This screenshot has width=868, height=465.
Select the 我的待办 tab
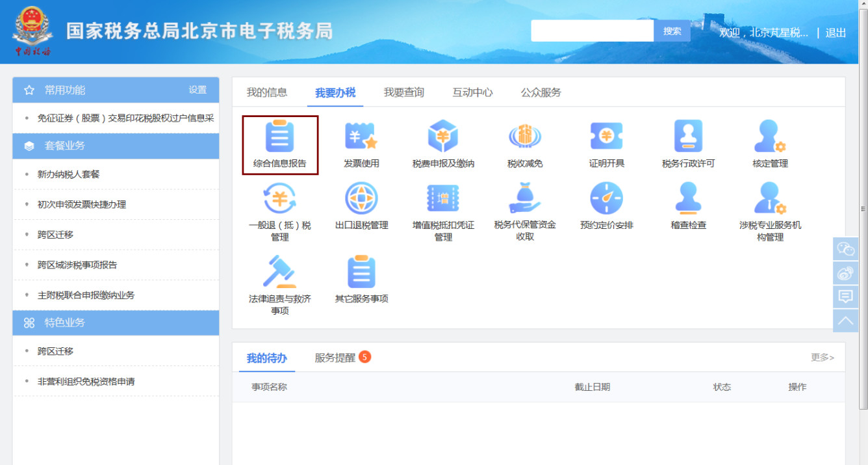pos(266,358)
